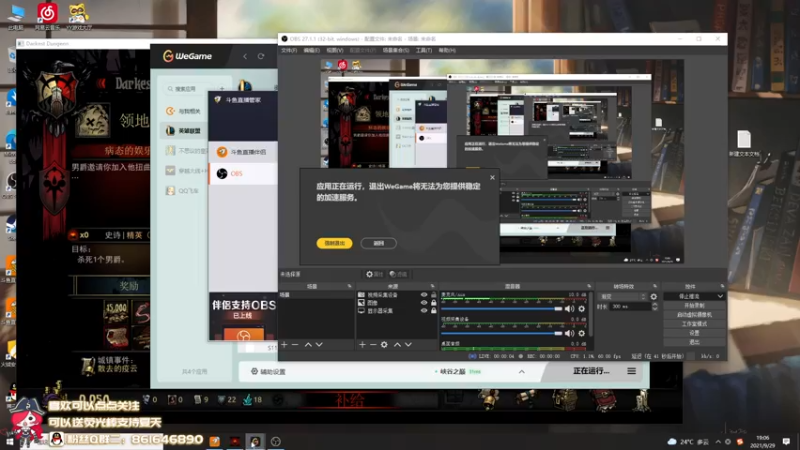Image resolution: width=800 pixels, height=450 pixels.
Task: Click the WeGame back arrow
Action: (245, 56)
